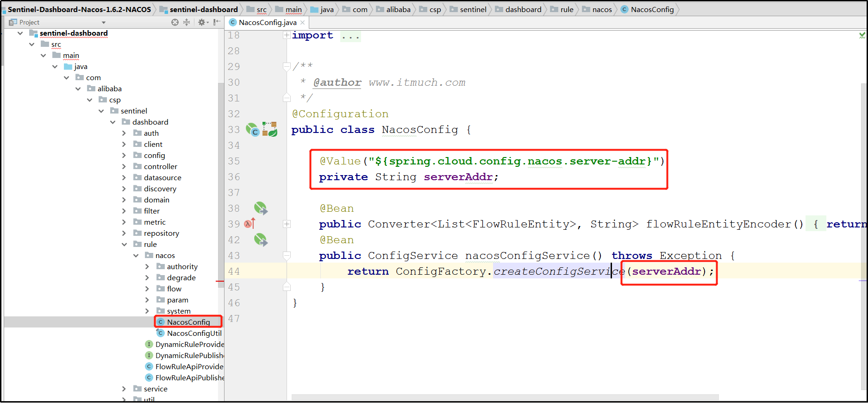Collapse the rule package
868x403 pixels.
pos(124,245)
